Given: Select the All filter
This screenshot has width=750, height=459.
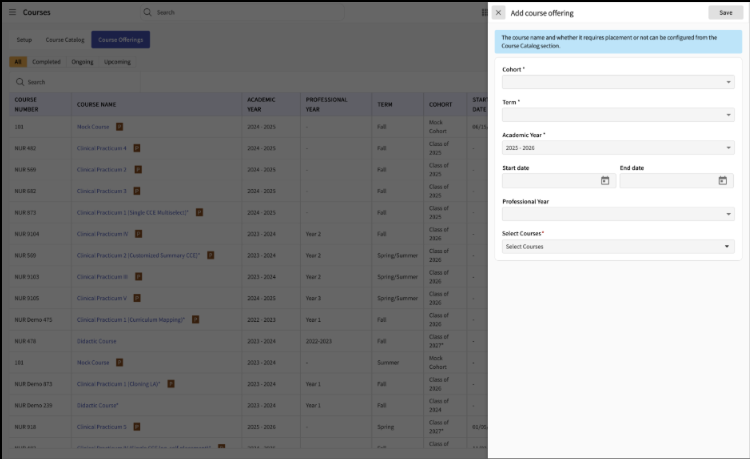Looking at the screenshot, I should click(x=18, y=62).
